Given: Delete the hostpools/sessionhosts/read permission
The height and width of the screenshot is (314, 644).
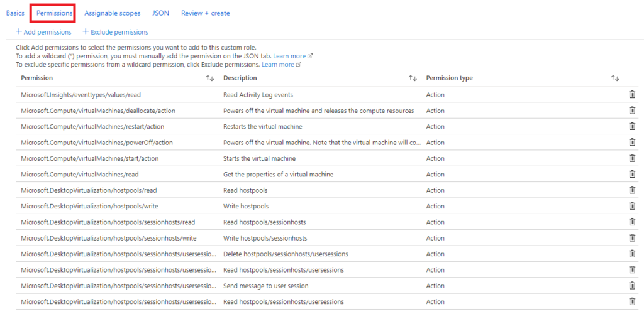Looking at the screenshot, I should (x=632, y=222).
